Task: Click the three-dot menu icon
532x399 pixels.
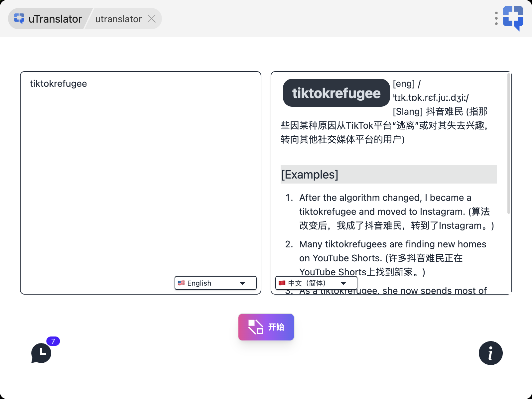Action: 496,19
